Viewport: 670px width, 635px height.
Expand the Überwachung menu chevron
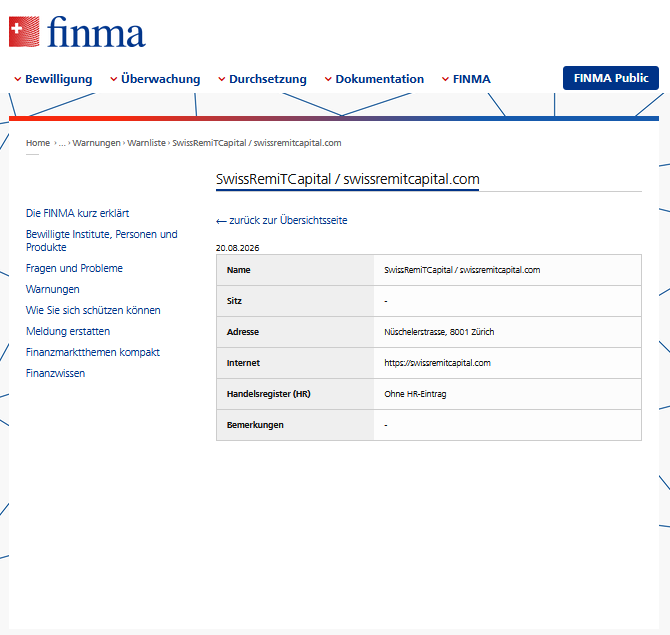point(114,79)
